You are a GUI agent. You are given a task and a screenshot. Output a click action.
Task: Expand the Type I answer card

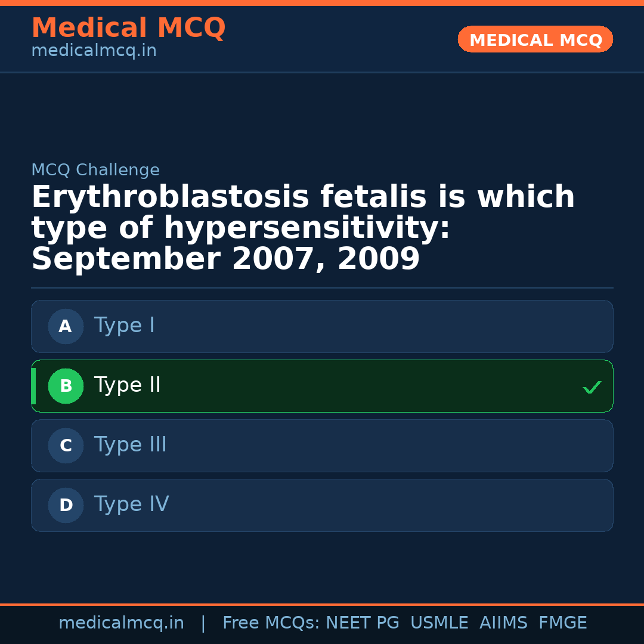coord(322,326)
